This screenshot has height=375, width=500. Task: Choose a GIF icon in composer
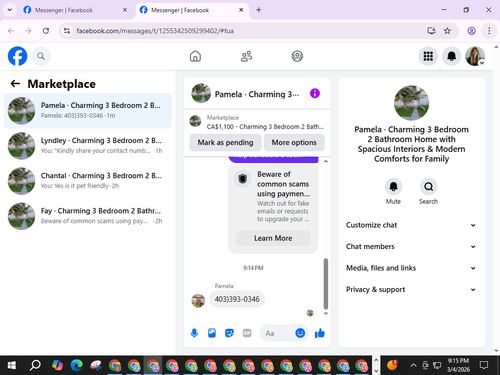pyautogui.click(x=247, y=333)
